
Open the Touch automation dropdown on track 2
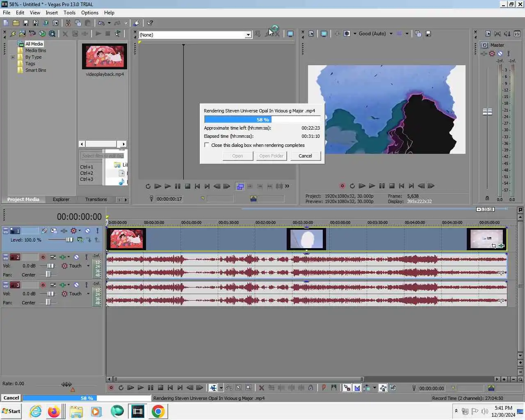(88, 266)
